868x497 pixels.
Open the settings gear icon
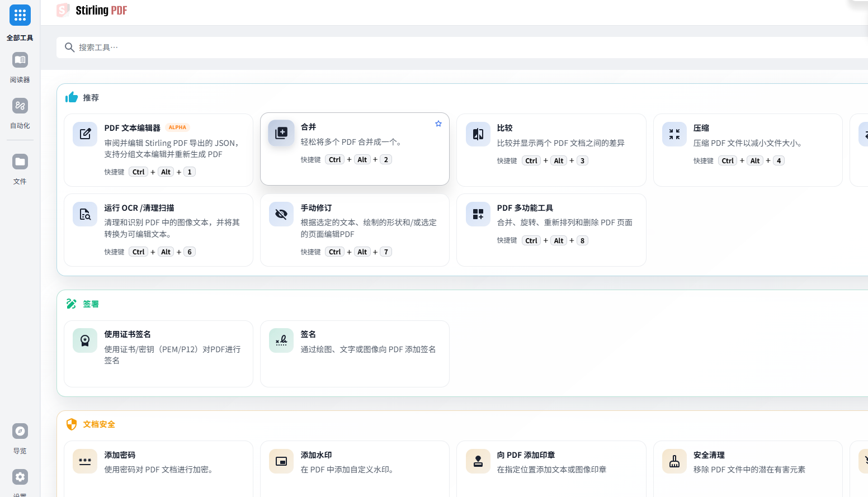pos(20,477)
